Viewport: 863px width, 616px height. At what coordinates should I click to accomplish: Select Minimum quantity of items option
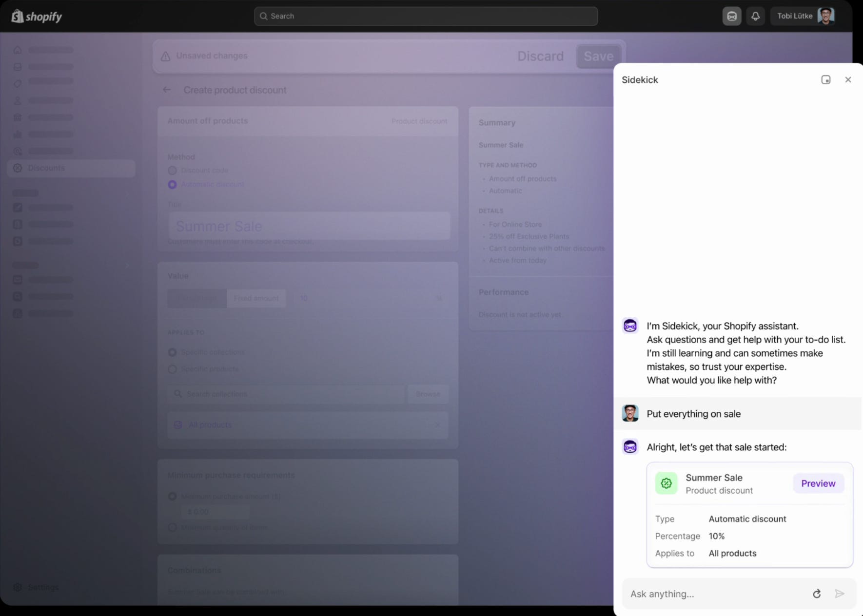(x=172, y=527)
